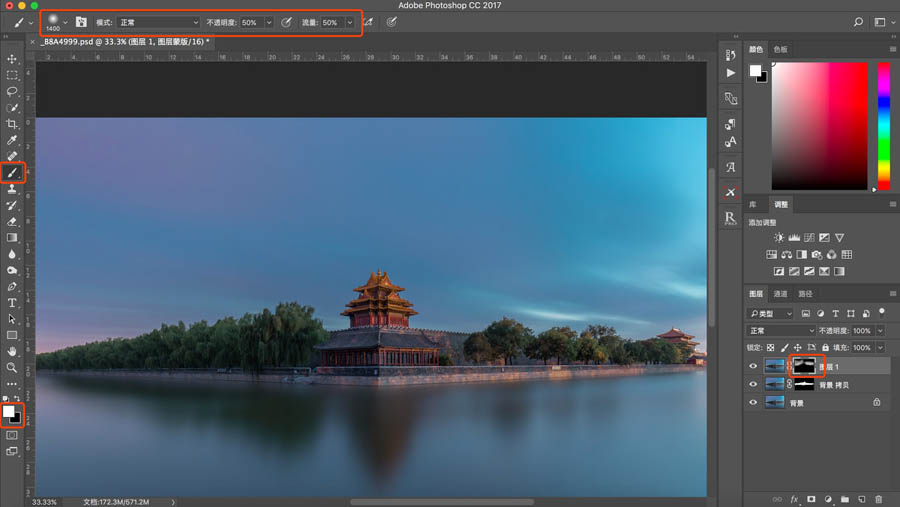The image size is (900, 507).
Task: Select the Brush tool in toolbox
Action: point(12,173)
